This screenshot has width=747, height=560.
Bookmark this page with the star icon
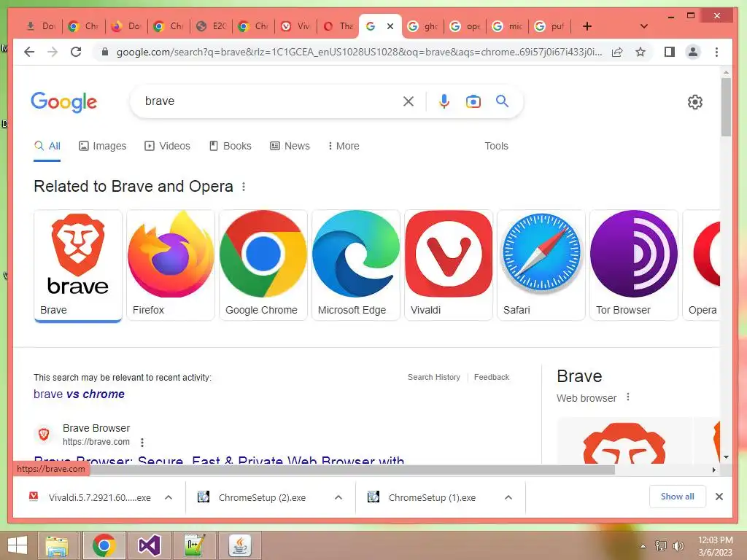point(640,52)
